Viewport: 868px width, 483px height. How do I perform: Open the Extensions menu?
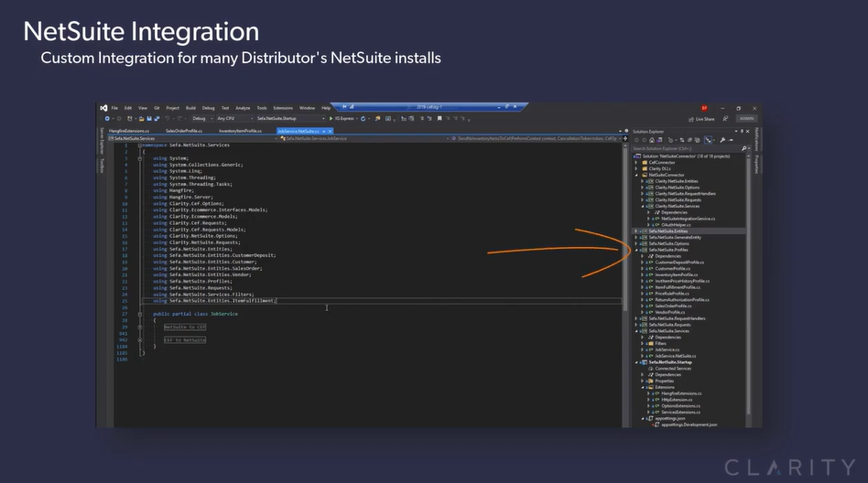(x=283, y=108)
